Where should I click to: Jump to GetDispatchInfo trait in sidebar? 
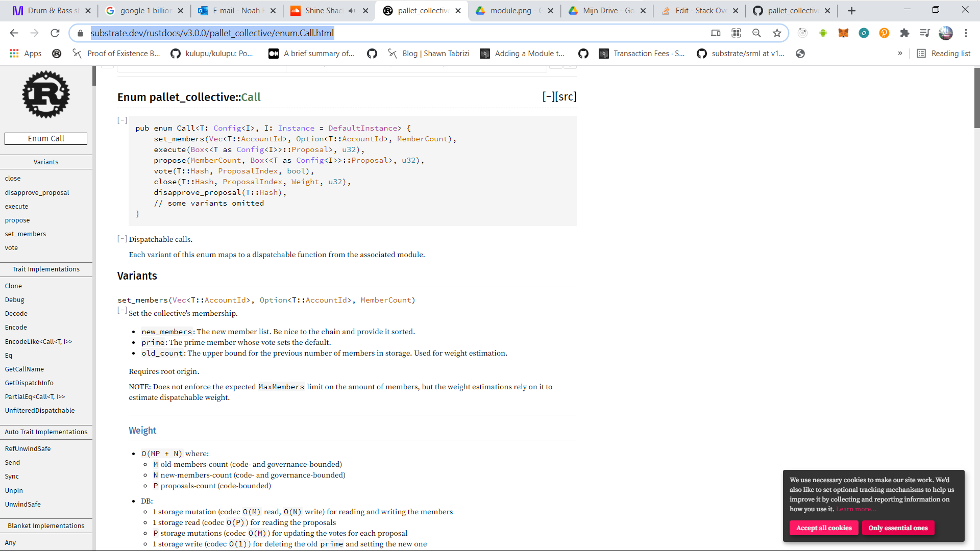(x=29, y=383)
